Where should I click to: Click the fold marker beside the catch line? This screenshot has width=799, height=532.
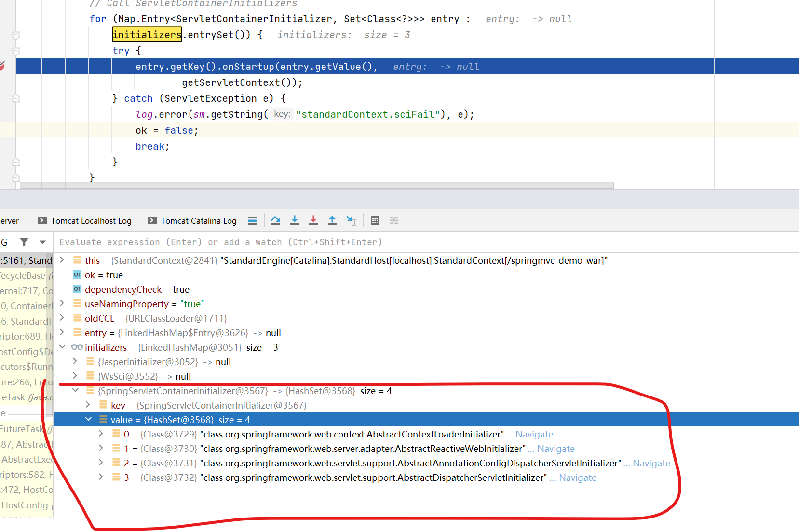point(15,98)
